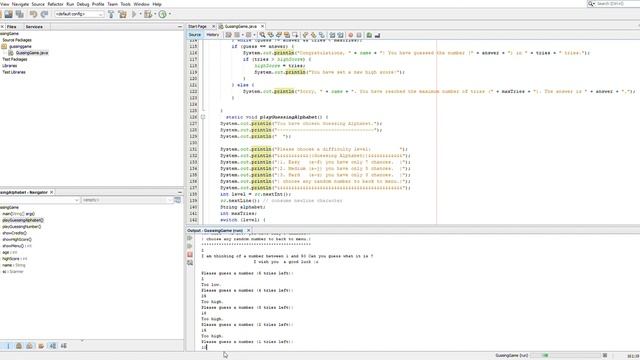
Task: Switch to History view button
Action: tap(213, 35)
